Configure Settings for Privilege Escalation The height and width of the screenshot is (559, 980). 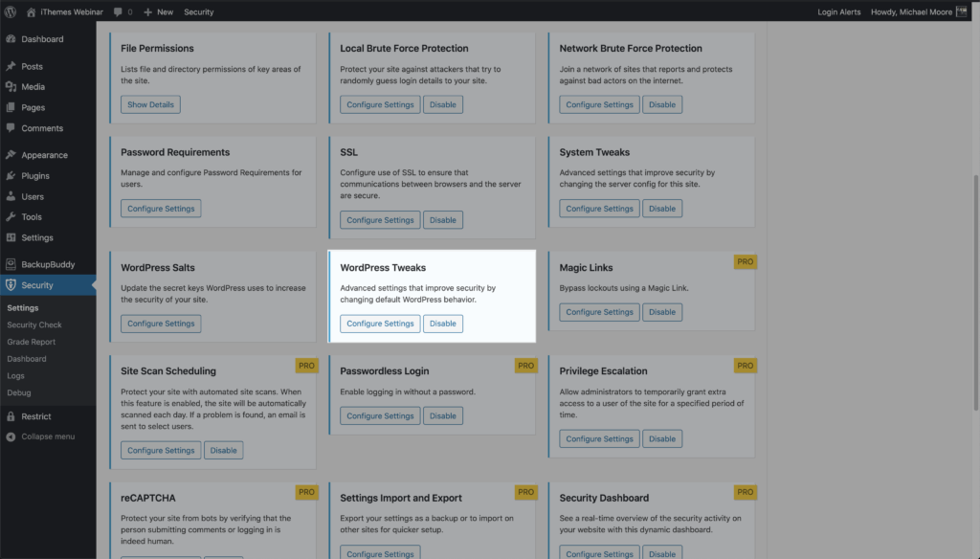599,439
